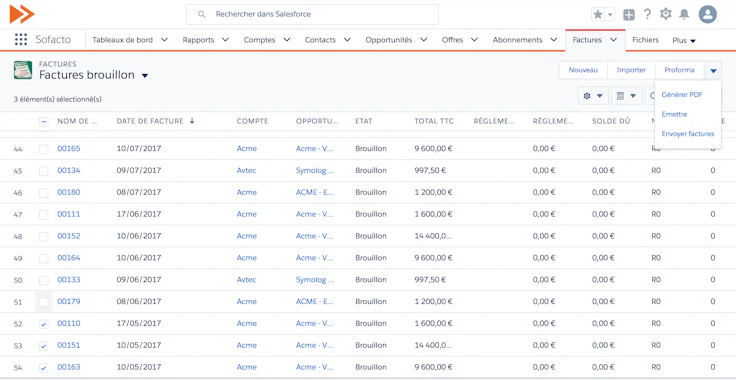
Task: Open invoice 00133 link
Action: pos(69,280)
